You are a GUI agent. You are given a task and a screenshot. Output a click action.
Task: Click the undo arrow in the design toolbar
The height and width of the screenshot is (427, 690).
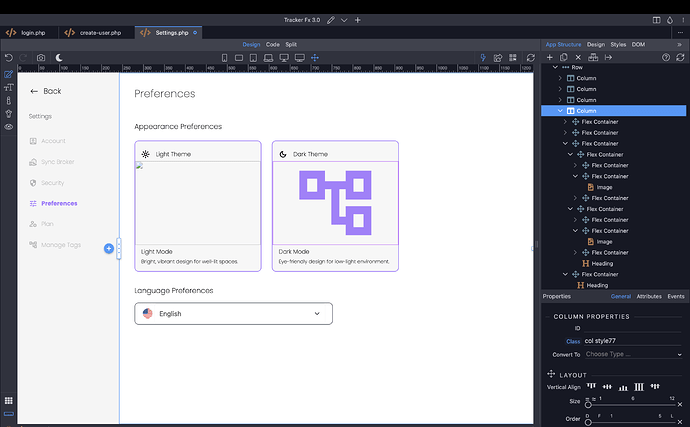pyautogui.click(x=8, y=58)
